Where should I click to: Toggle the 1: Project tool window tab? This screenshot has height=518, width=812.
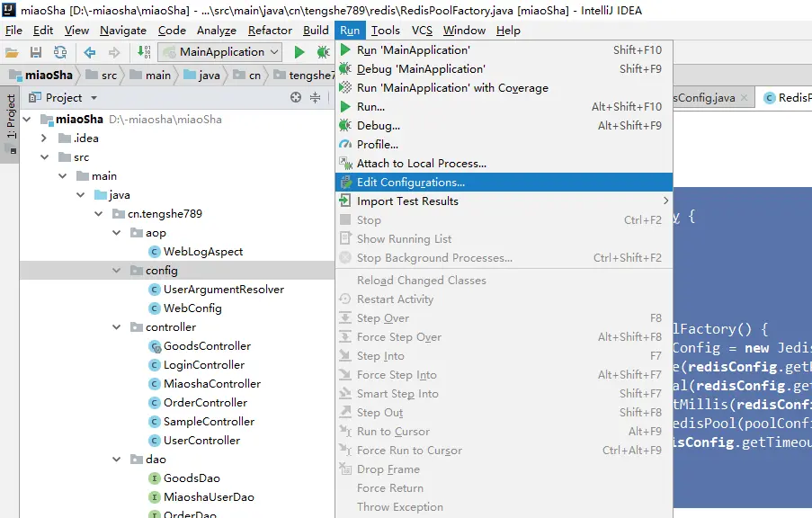(11, 124)
